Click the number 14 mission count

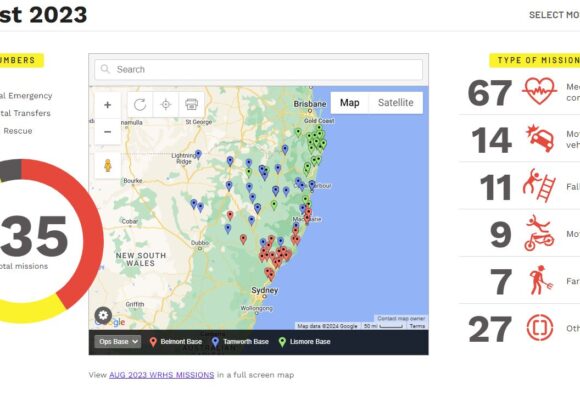click(x=492, y=140)
